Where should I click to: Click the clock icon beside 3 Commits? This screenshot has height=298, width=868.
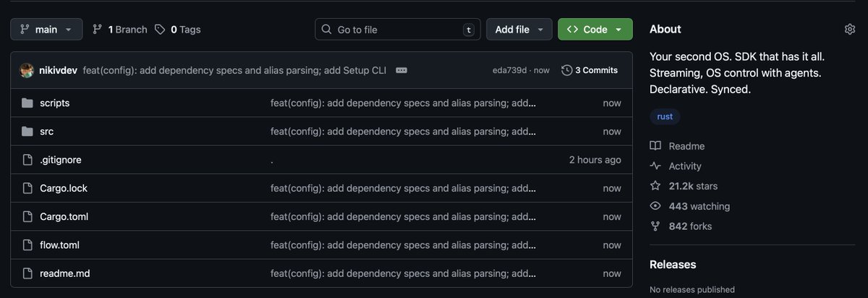click(567, 70)
